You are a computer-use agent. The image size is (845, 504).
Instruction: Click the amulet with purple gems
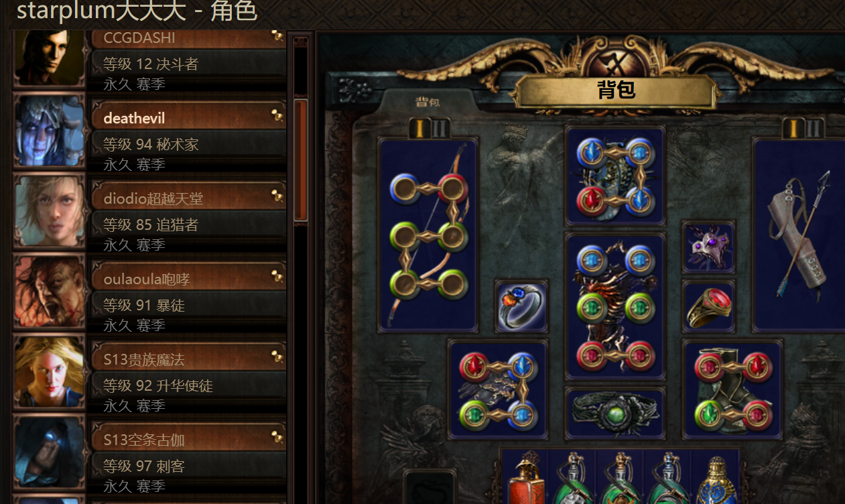coord(708,247)
